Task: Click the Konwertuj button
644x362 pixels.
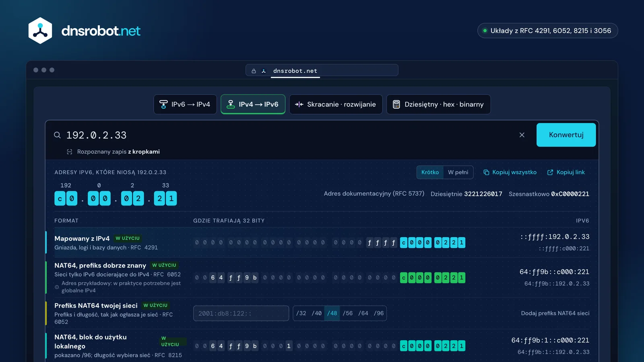Action: pos(566,135)
